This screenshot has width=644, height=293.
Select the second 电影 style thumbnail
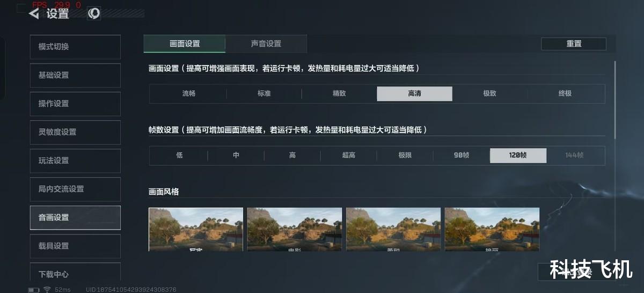295,229
